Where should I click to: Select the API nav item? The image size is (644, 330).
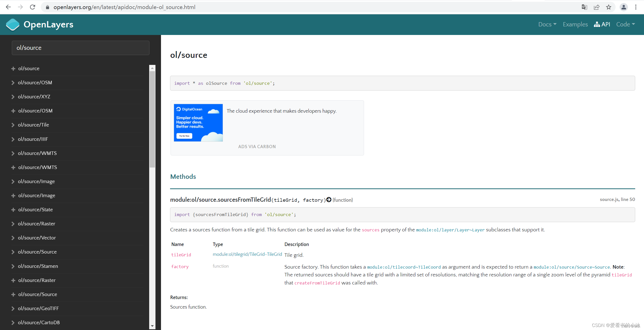click(602, 24)
